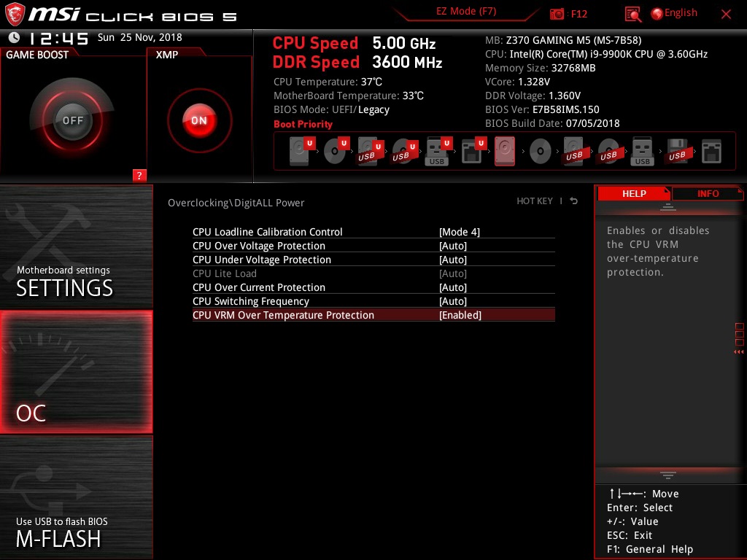Close the BIOS with the red X

click(x=726, y=14)
